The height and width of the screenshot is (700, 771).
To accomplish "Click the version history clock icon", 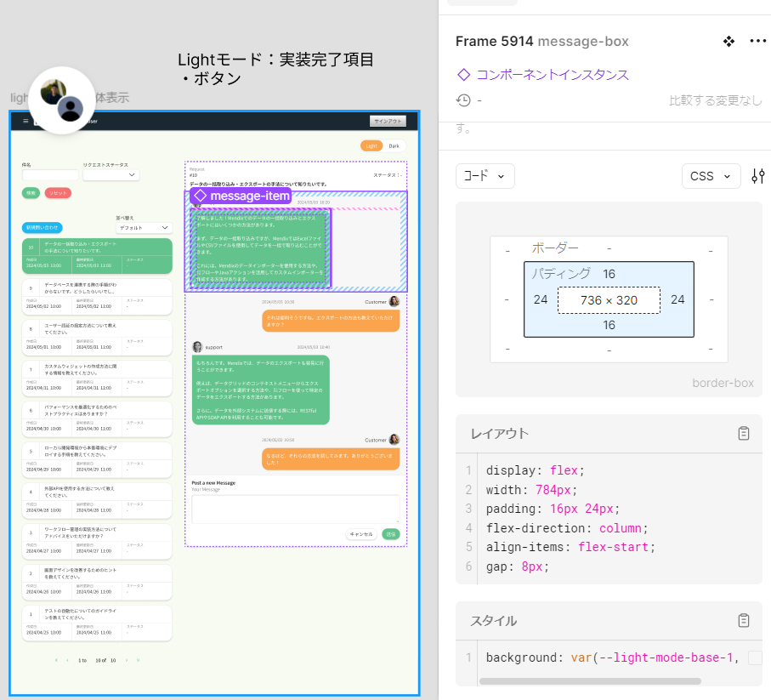I will (x=463, y=100).
